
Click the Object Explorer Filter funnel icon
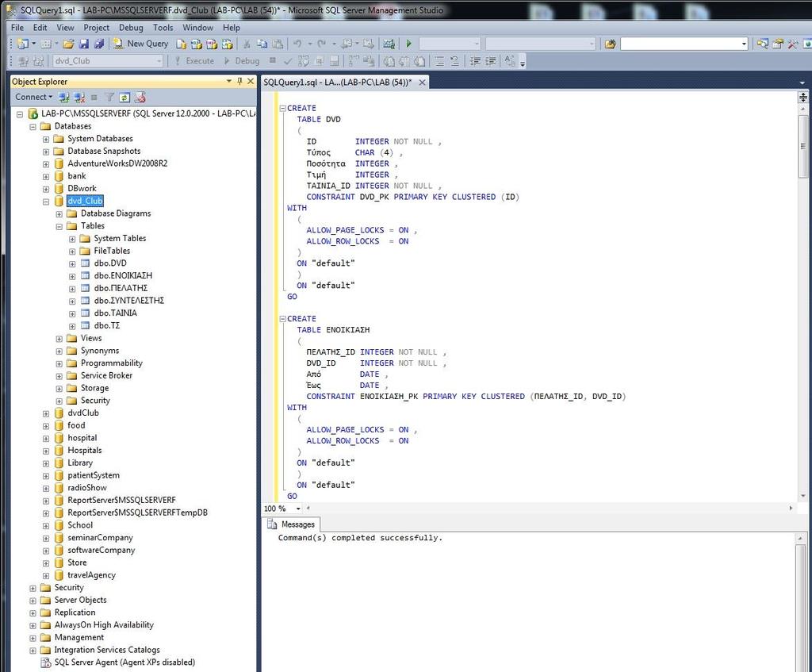(x=109, y=97)
